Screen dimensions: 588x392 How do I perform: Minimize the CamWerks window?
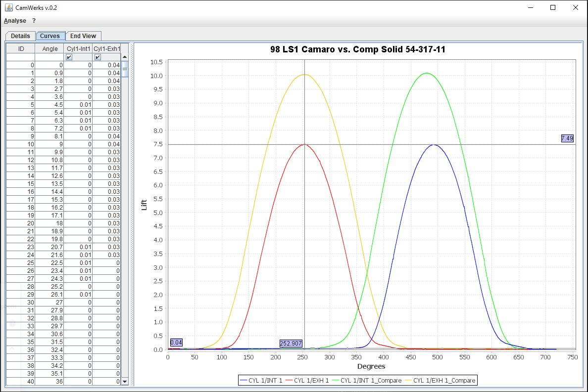point(531,7)
